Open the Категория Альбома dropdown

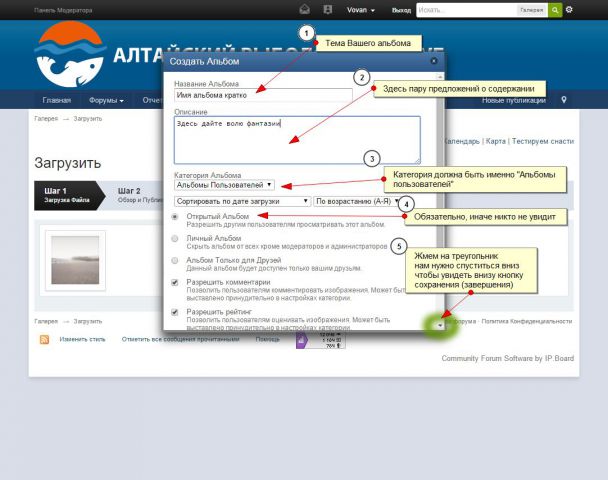[224, 185]
